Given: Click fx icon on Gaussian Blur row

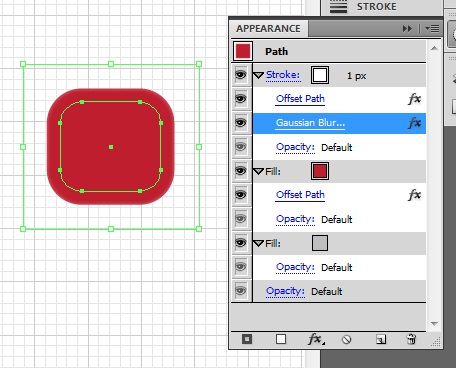Looking at the screenshot, I should tap(415, 123).
